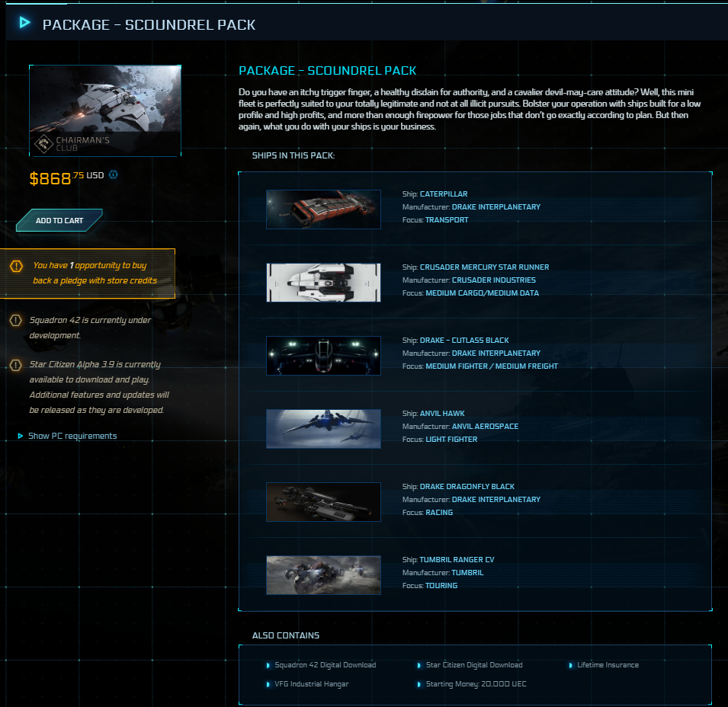728x707 pixels.
Task: Expand Show PC requirements
Action: (x=72, y=436)
